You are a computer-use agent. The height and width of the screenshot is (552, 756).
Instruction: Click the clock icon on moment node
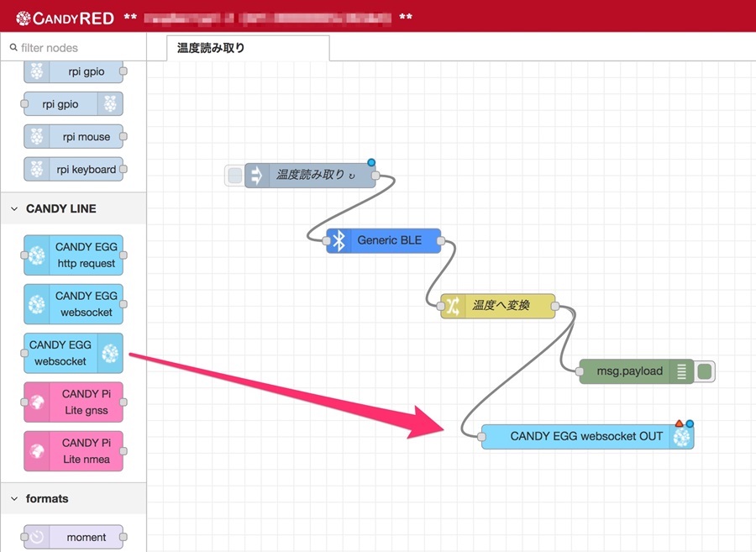pyautogui.click(x=37, y=537)
